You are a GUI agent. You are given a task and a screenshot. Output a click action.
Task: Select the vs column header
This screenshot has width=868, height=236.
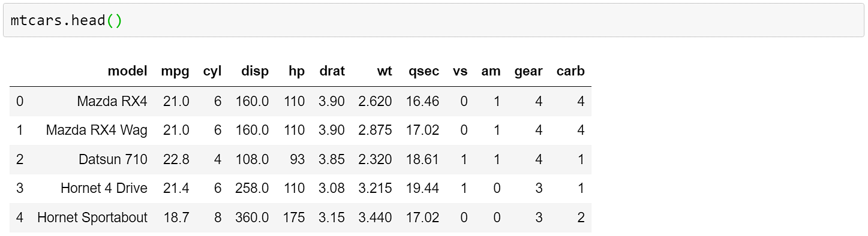pos(460,71)
